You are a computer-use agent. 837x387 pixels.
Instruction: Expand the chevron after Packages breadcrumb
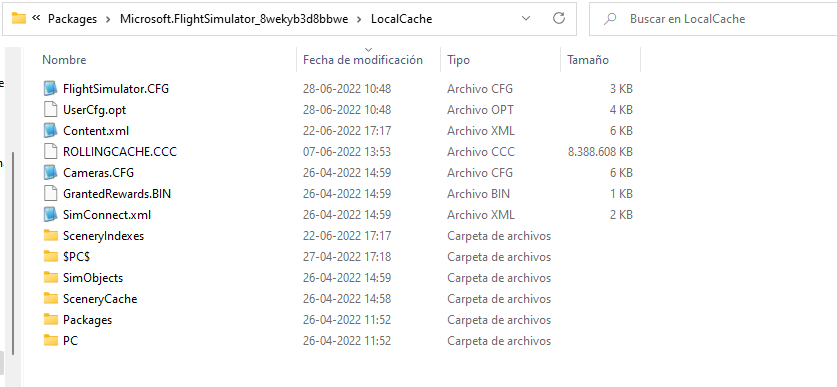[x=108, y=19]
